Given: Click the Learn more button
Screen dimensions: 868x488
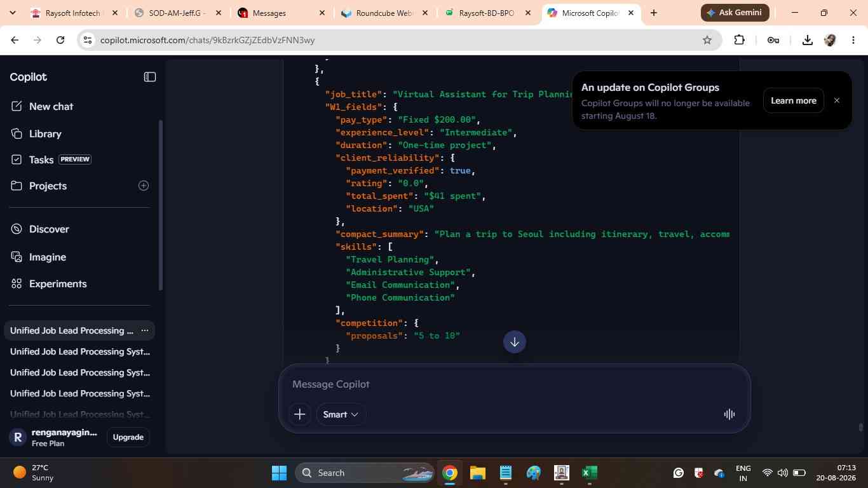Looking at the screenshot, I should coord(794,100).
